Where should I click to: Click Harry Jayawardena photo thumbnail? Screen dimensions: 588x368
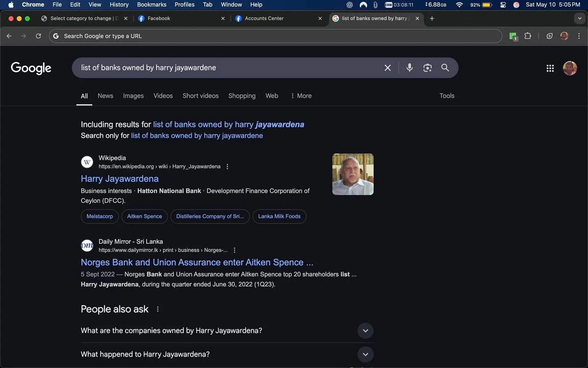click(353, 174)
